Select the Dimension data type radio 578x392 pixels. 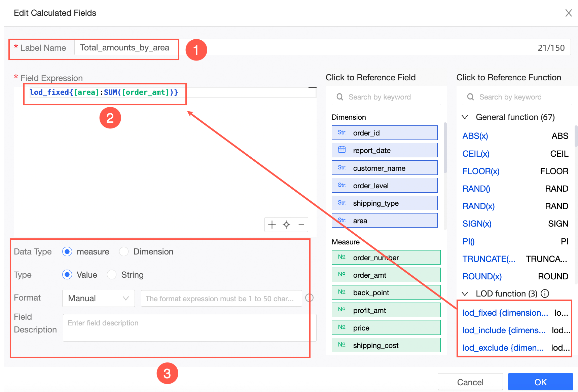coord(124,251)
